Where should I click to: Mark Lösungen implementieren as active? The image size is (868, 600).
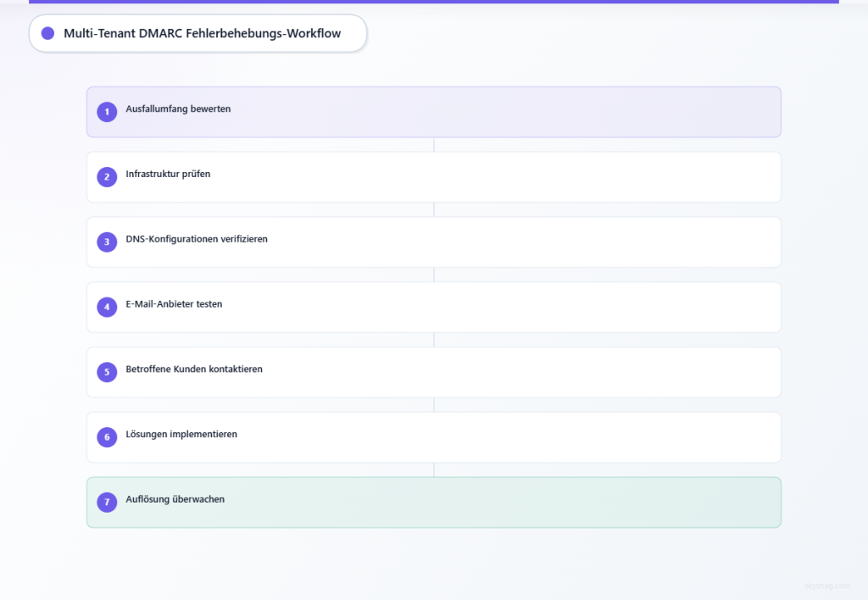[x=433, y=436]
